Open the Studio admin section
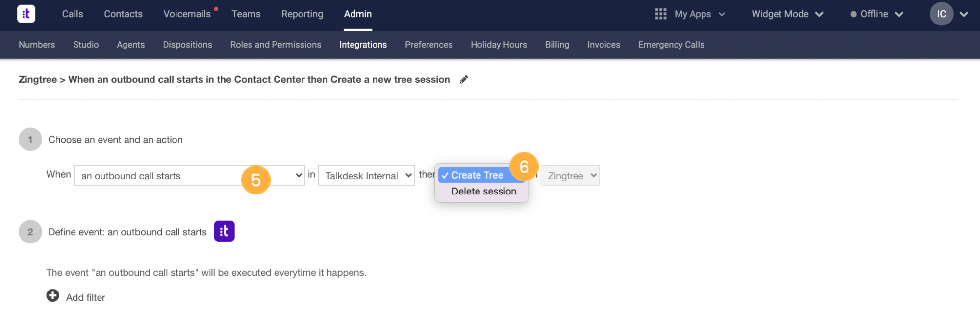The height and width of the screenshot is (315, 980). point(86,45)
